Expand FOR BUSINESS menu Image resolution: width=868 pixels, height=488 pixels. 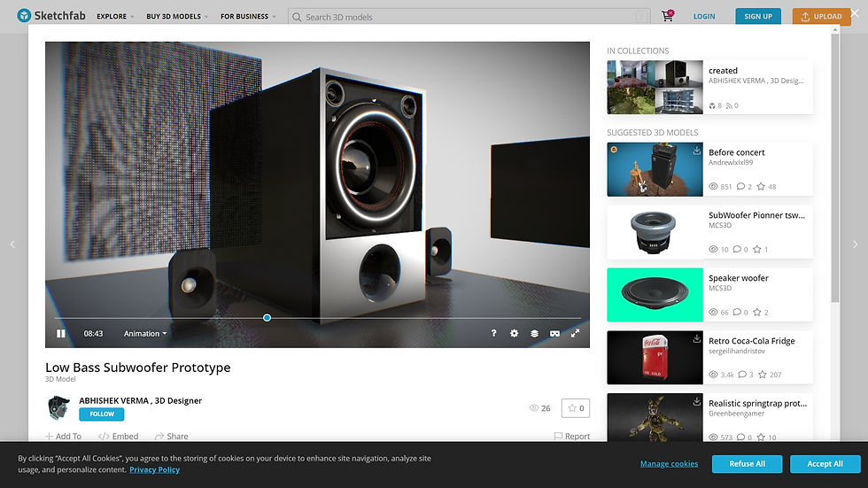pyautogui.click(x=248, y=17)
